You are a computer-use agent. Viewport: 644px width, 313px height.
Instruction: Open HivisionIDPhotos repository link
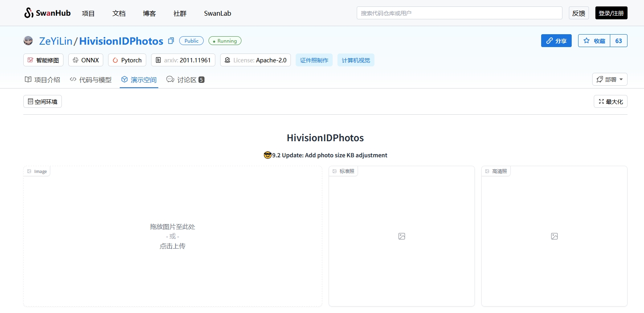[x=121, y=41]
